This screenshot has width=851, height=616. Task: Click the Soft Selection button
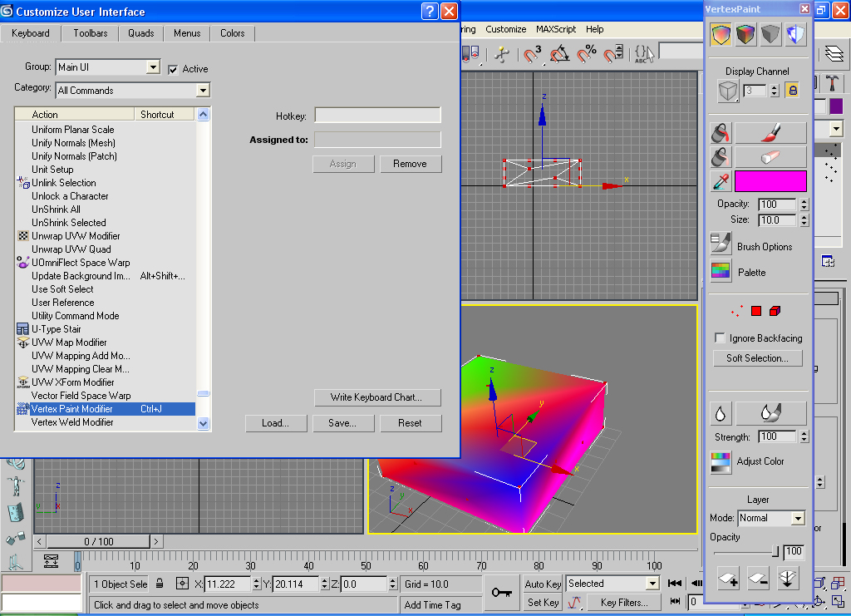(x=757, y=358)
